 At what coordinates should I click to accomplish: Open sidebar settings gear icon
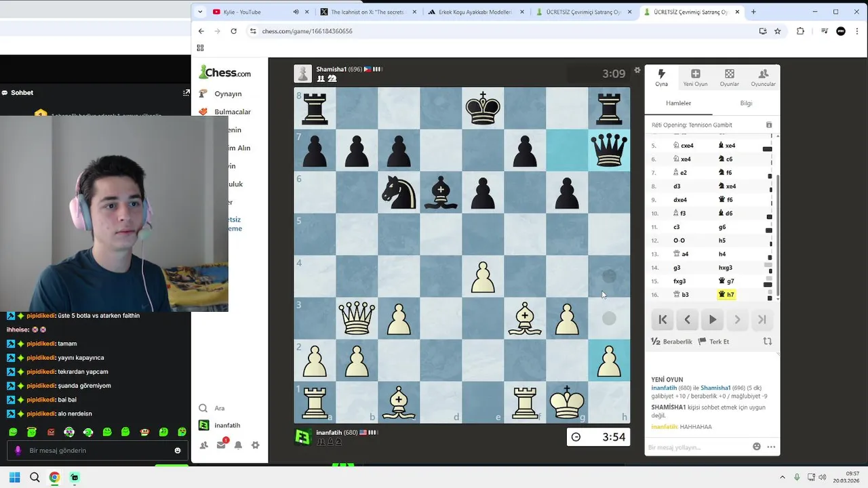255,445
